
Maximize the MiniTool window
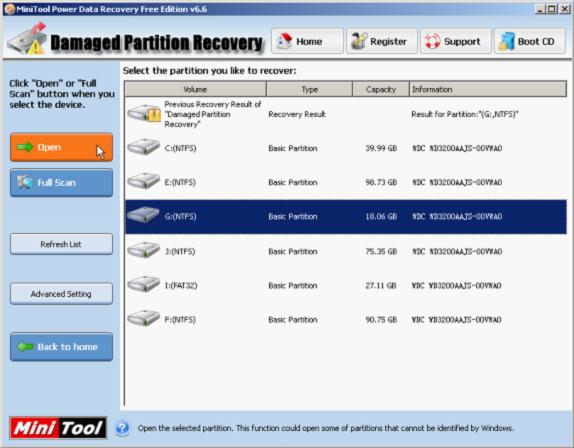(x=552, y=9)
